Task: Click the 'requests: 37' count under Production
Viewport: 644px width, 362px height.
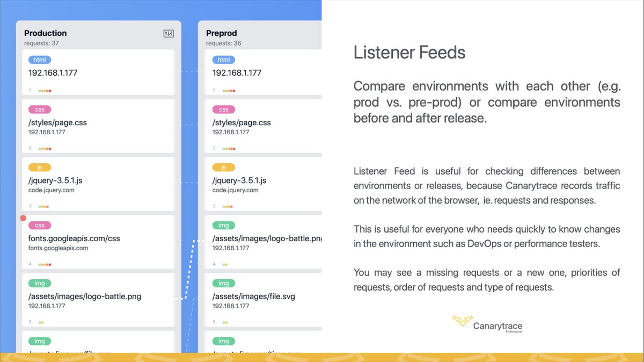Action: (41, 43)
